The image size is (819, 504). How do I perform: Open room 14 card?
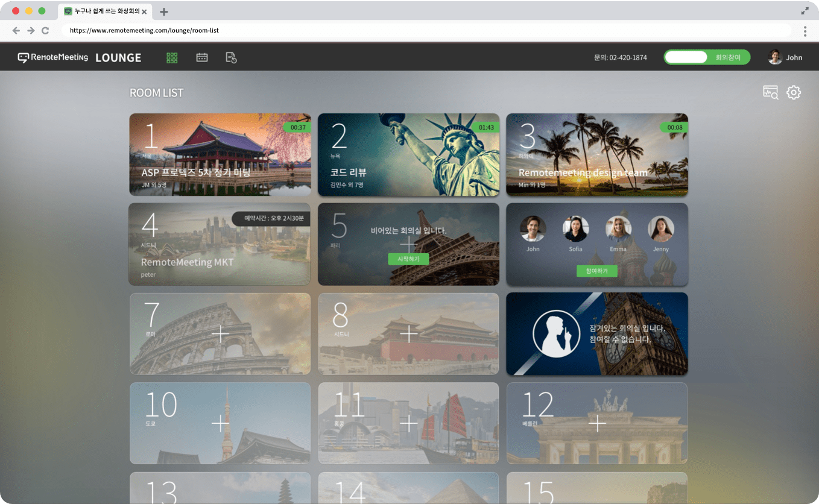tap(409, 488)
